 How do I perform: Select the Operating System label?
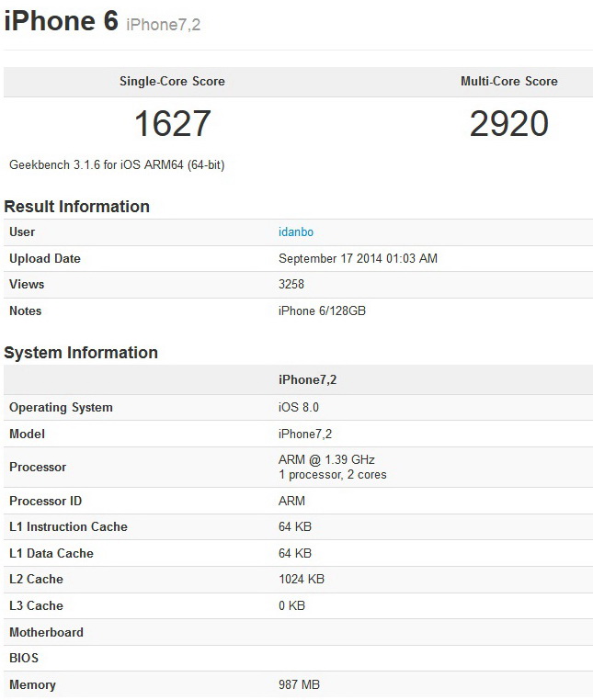61,408
